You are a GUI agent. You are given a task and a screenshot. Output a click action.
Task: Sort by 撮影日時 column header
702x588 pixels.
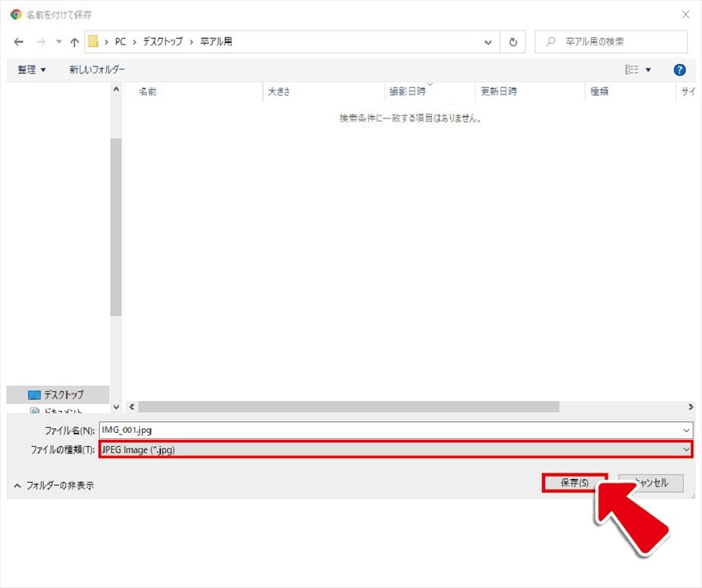point(407,92)
